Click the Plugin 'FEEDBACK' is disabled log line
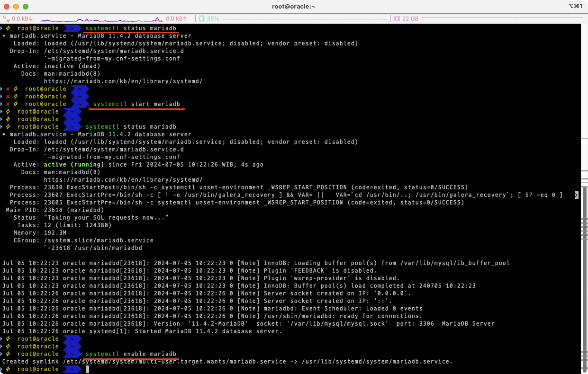Viewport: 588px width, 374px height. tap(190, 271)
